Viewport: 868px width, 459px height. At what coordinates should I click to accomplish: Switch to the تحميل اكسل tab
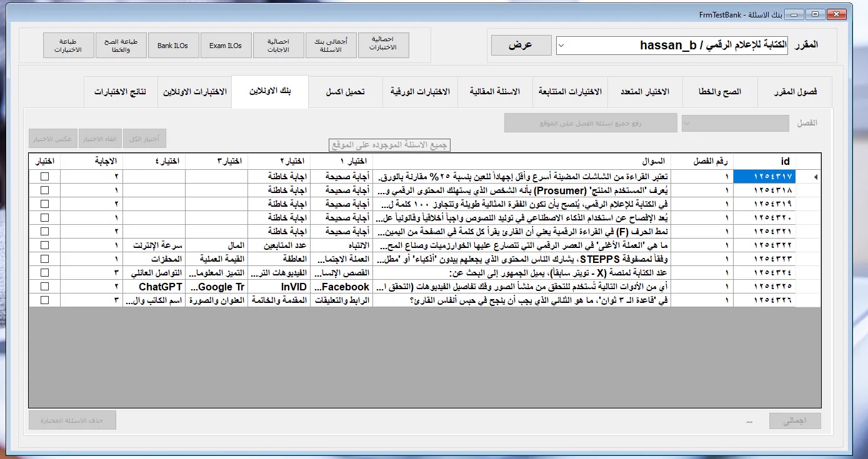click(346, 92)
